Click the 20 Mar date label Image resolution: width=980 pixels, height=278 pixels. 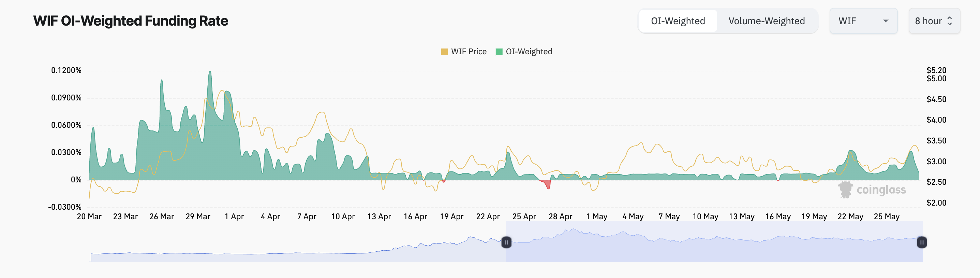(89, 217)
